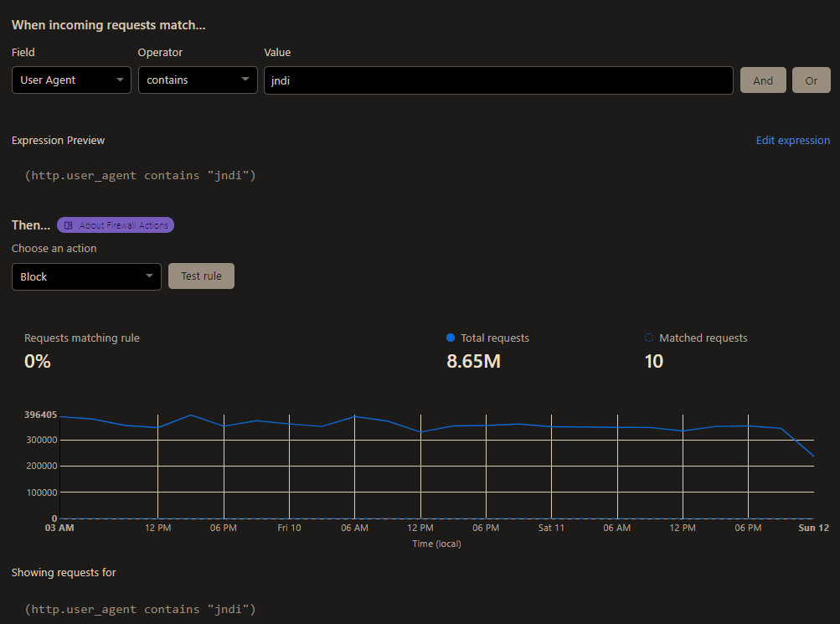This screenshot has width=840, height=624.
Task: Click the Fri 10 axis label
Action: pyautogui.click(x=289, y=529)
